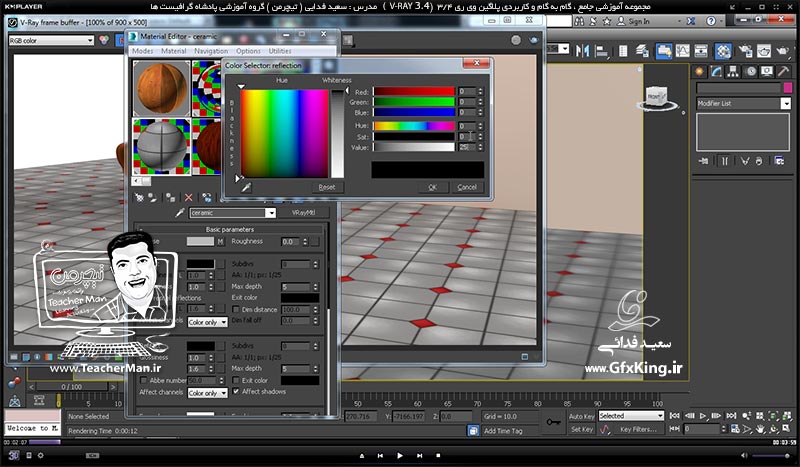Open the Mirror tool in 3ds Max toolbar
Screen dimensions: 800x467
tap(582, 51)
